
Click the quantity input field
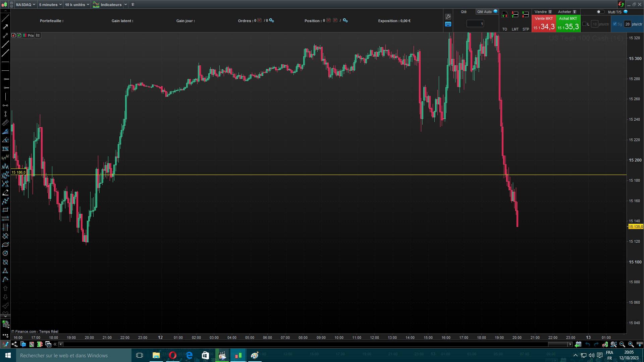coord(475,24)
